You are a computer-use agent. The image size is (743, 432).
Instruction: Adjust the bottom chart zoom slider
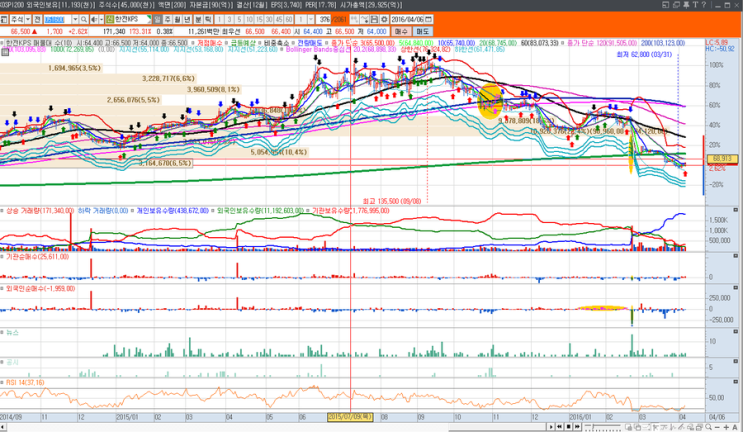pyautogui.click(x=603, y=425)
